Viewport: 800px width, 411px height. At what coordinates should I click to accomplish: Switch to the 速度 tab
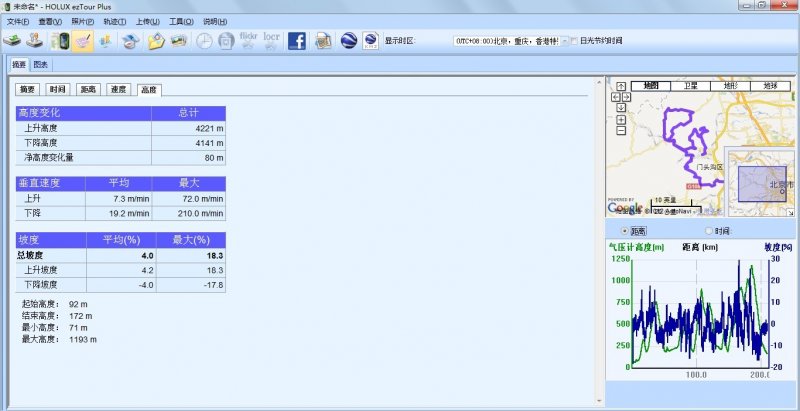click(x=118, y=89)
